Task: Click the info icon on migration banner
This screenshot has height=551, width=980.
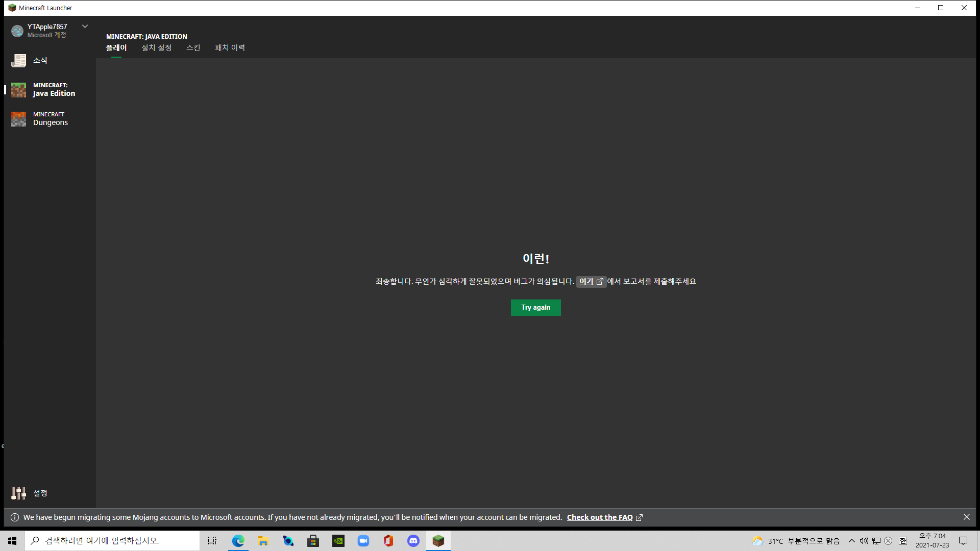Action: point(15,517)
